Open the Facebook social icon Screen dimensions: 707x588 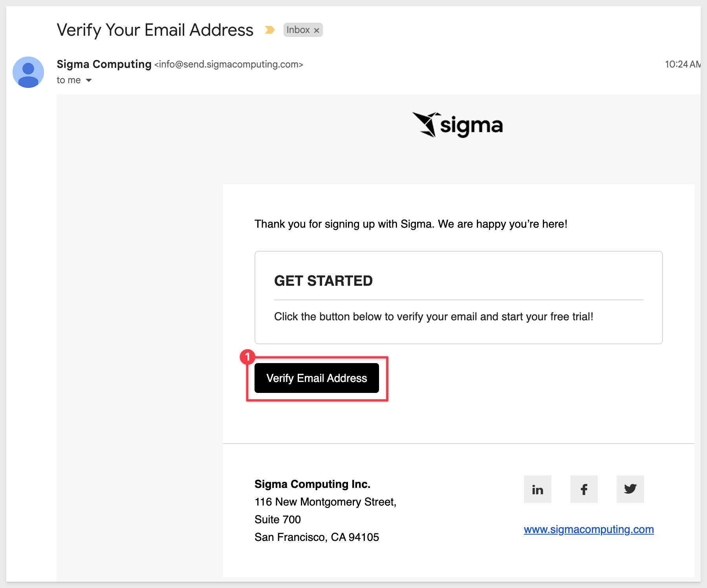584,489
